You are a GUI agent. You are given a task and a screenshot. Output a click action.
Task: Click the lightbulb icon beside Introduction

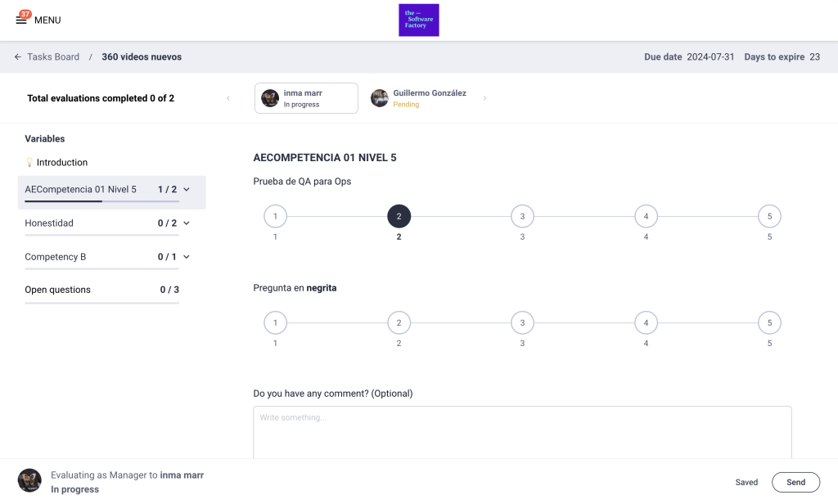click(x=29, y=163)
